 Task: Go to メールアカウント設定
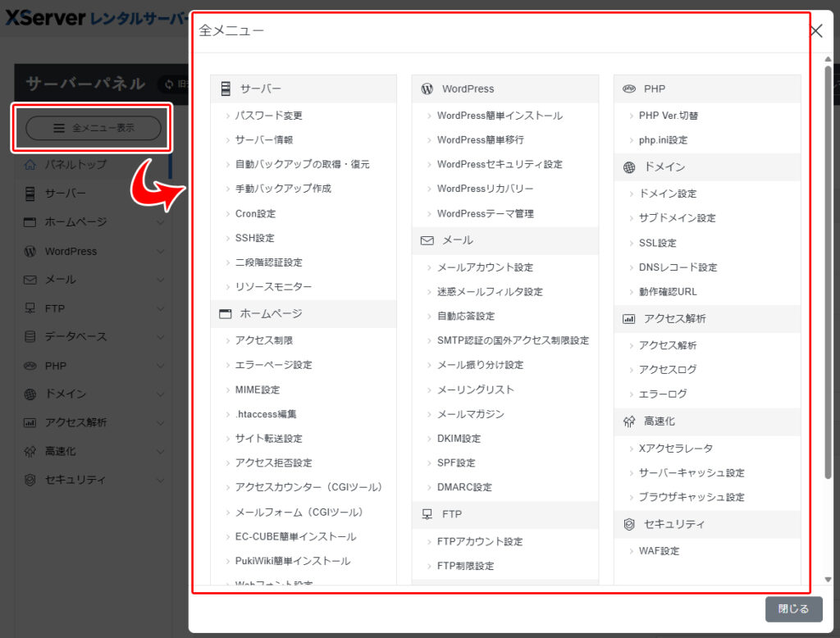485,267
